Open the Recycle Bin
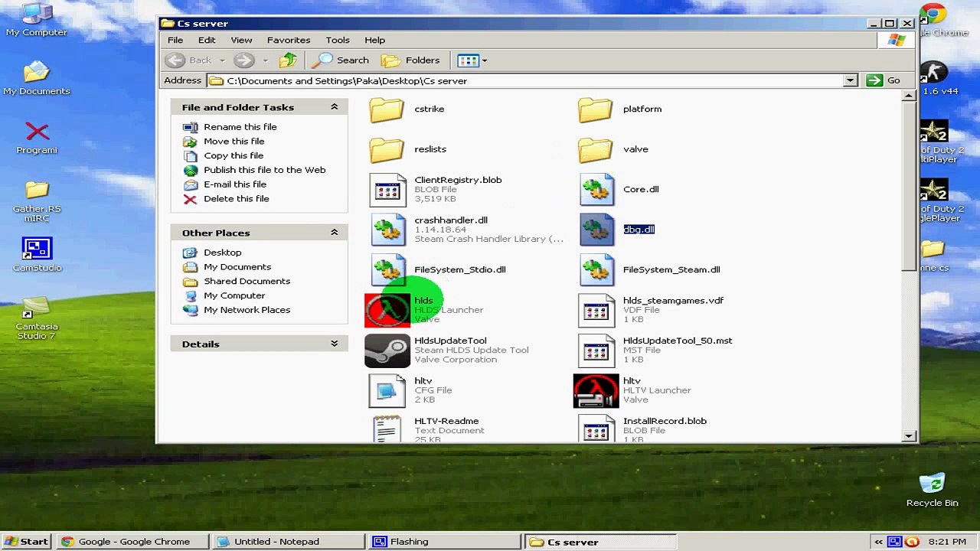This screenshot has height=551, width=980. [x=932, y=491]
